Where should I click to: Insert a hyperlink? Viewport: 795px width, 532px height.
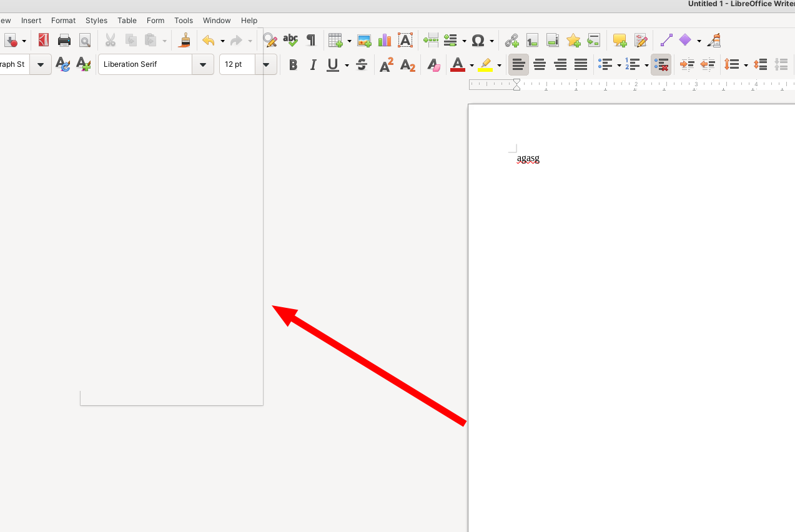click(x=512, y=41)
